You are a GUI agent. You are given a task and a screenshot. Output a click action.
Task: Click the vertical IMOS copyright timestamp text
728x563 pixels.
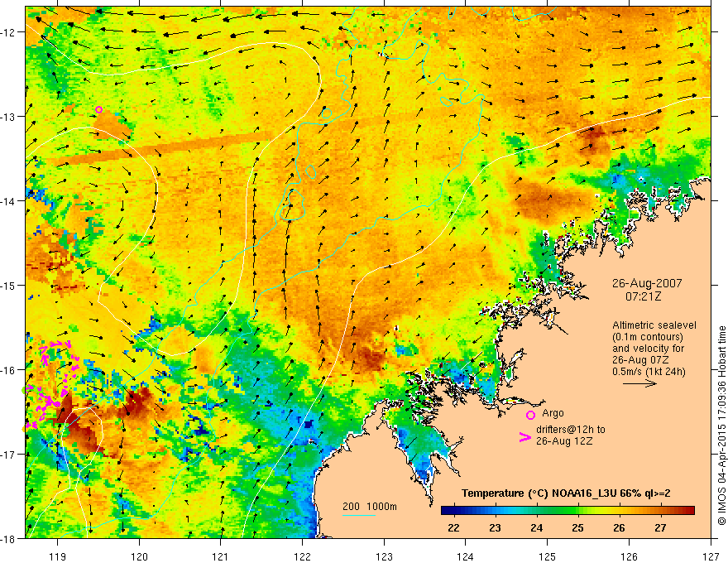point(721,426)
